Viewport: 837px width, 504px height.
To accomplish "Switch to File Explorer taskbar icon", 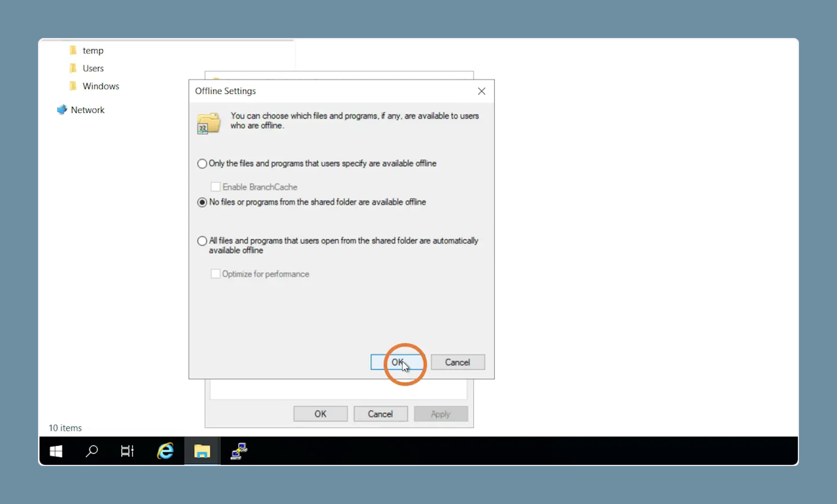I will 202,451.
